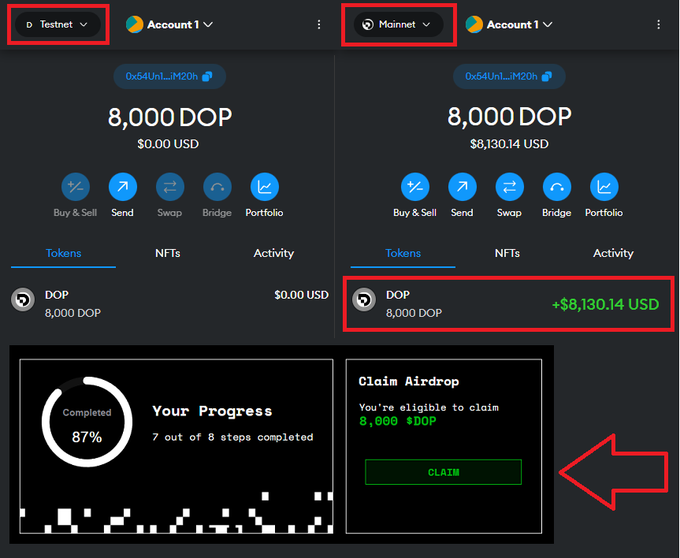This screenshot has width=680, height=558.
Task: Expand Account 1 selector in Mainnet wallet
Action: tap(519, 25)
